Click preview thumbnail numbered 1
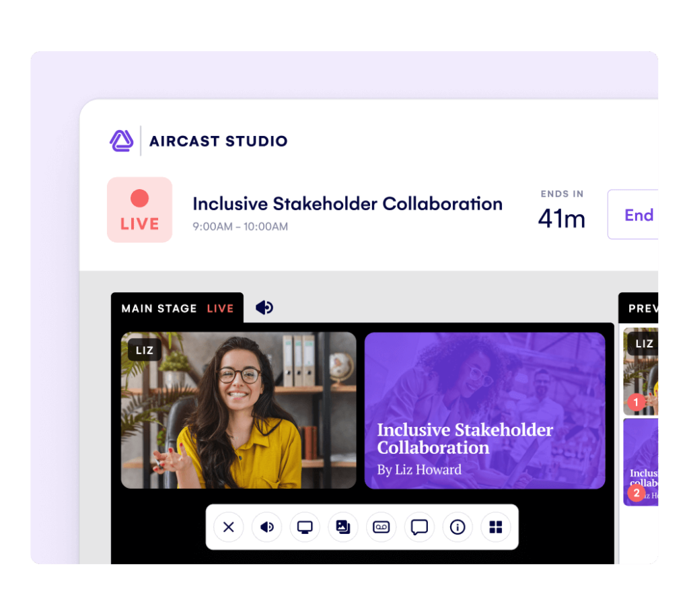The image size is (689, 616). (x=641, y=372)
